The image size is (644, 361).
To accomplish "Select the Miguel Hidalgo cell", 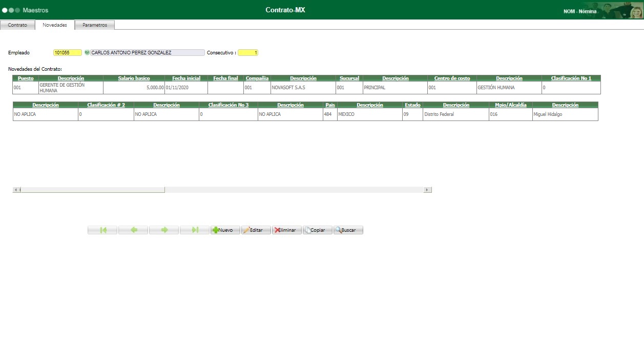I will tap(565, 114).
